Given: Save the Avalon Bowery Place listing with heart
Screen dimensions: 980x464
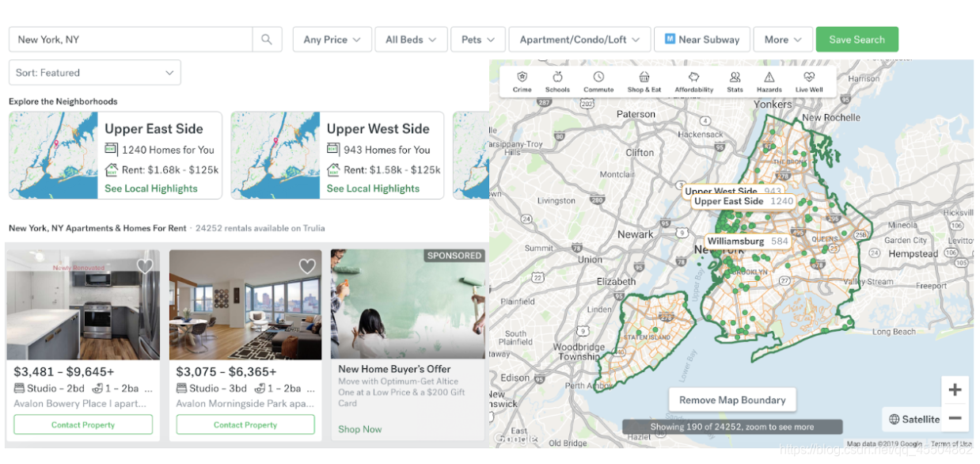Looking at the screenshot, I should click(x=145, y=266).
